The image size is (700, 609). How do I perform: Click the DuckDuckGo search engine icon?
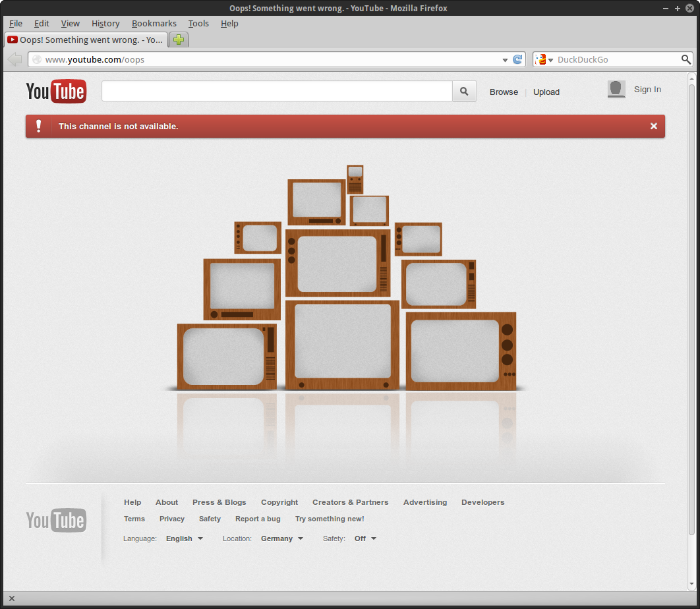click(x=541, y=59)
